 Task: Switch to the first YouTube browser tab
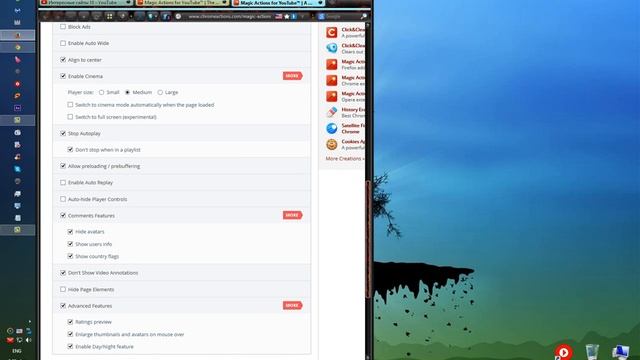click(x=86, y=3)
